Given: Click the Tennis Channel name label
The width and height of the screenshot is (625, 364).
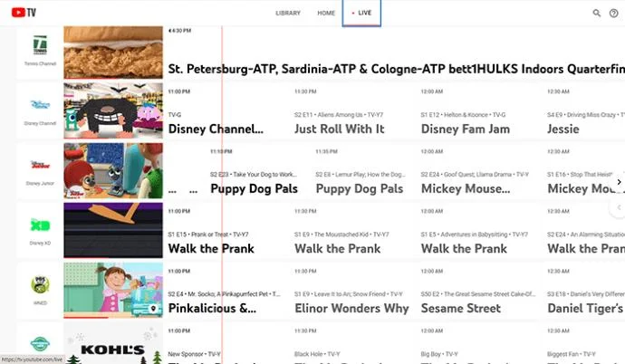Looking at the screenshot, I should click(x=40, y=63).
